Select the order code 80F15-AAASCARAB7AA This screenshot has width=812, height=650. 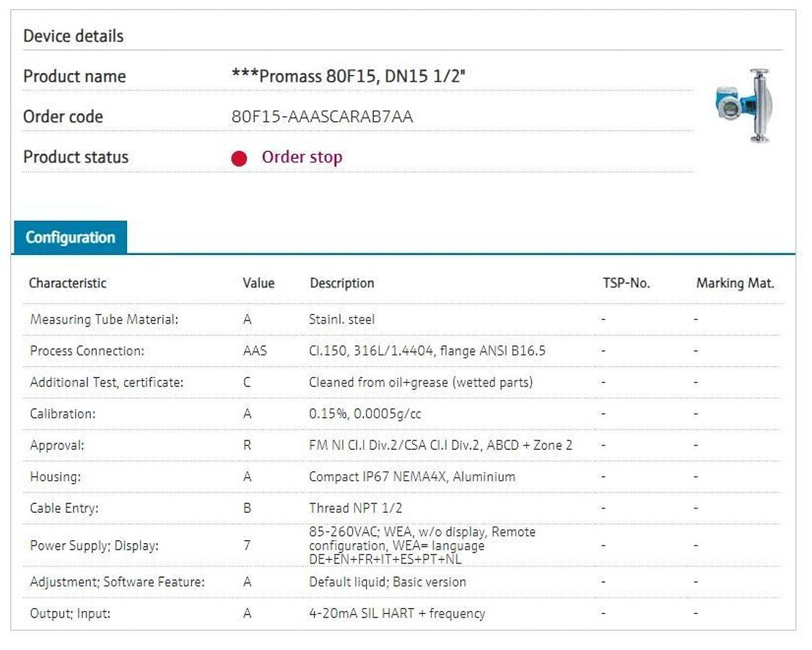pyautogui.click(x=322, y=117)
